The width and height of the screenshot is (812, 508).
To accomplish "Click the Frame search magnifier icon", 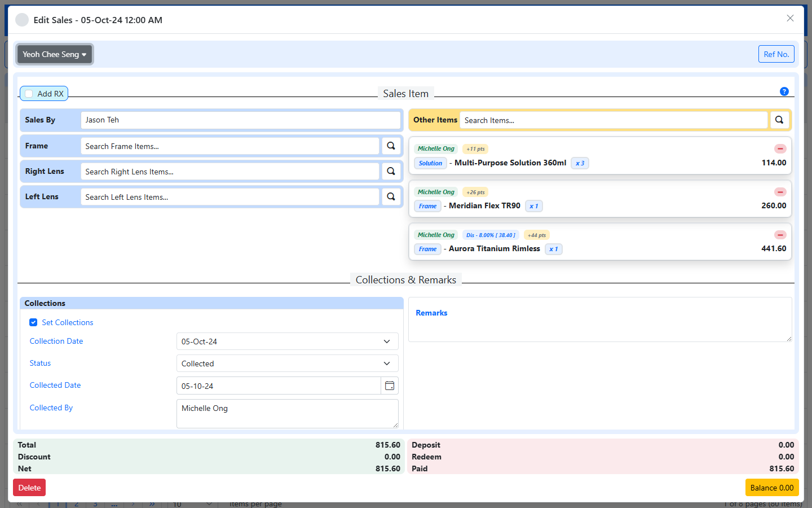I will 391,146.
